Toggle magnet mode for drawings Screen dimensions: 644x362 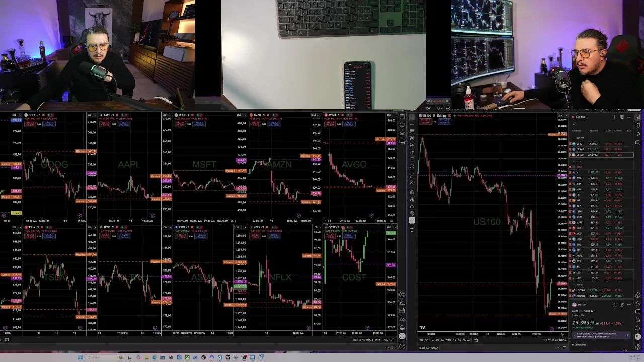[412, 192]
